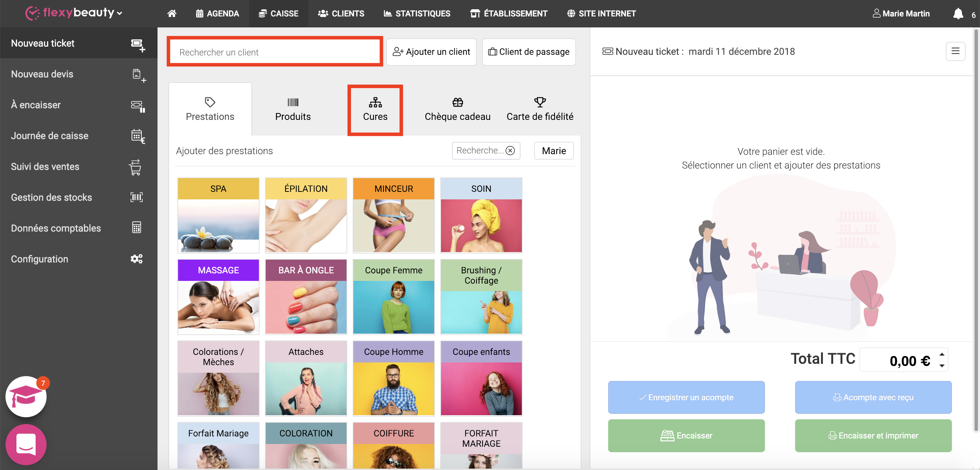
Task: Open the Marie staff selector
Action: click(554, 151)
